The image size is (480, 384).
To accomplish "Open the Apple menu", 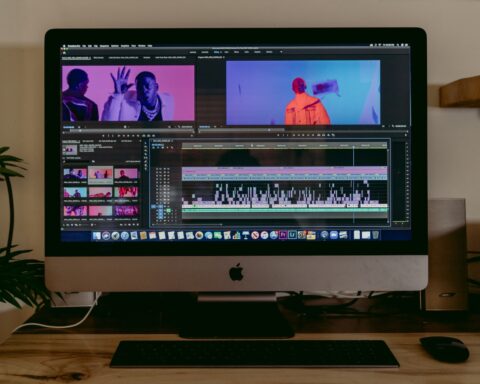I will click(64, 46).
